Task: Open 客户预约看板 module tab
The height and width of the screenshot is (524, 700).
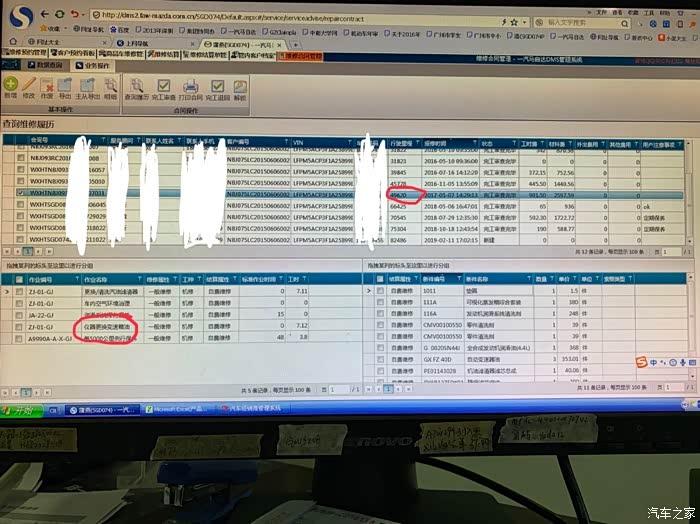Action: click(73, 53)
